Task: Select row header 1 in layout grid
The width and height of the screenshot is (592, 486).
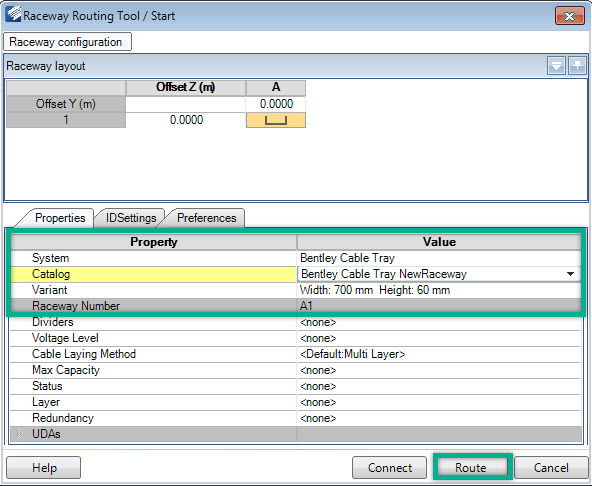Action: (66, 120)
